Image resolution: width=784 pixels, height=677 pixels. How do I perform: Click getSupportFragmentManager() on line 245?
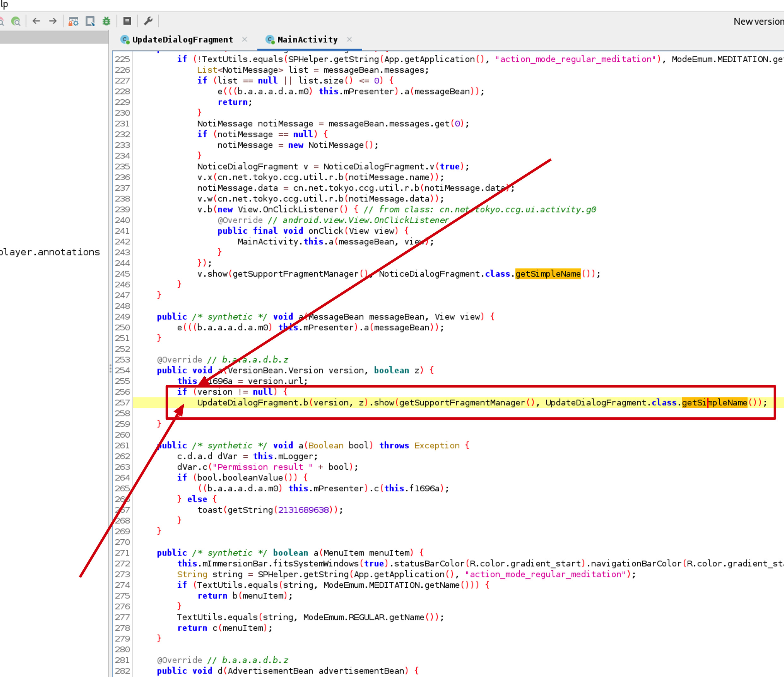pyautogui.click(x=300, y=274)
